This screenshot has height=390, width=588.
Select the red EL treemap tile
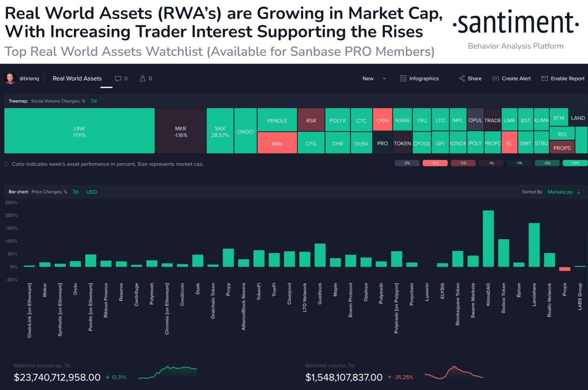[509, 143]
